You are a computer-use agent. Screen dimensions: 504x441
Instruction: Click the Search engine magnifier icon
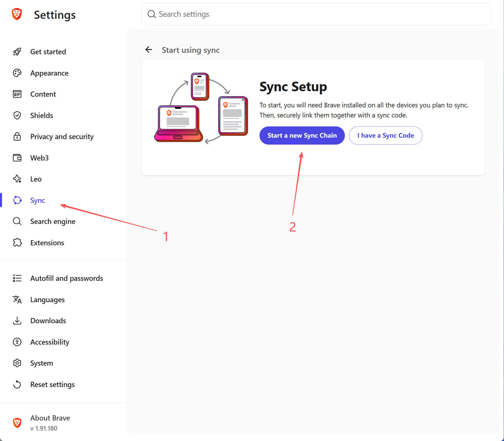tap(17, 221)
